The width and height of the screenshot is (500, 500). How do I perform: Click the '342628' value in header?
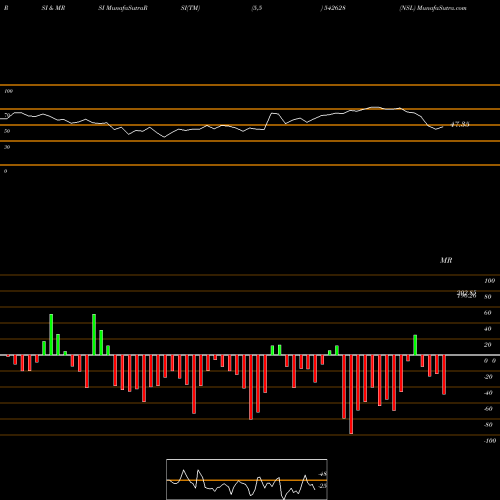click(334, 8)
